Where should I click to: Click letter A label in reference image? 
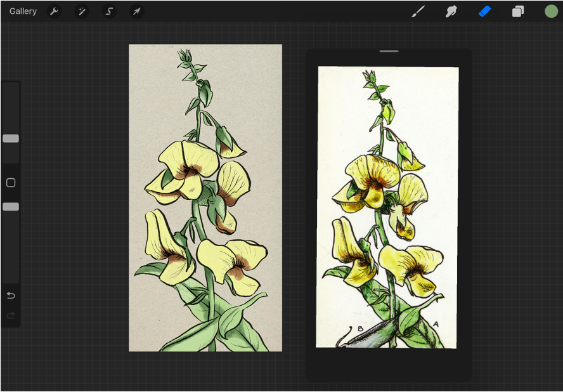[x=436, y=324]
